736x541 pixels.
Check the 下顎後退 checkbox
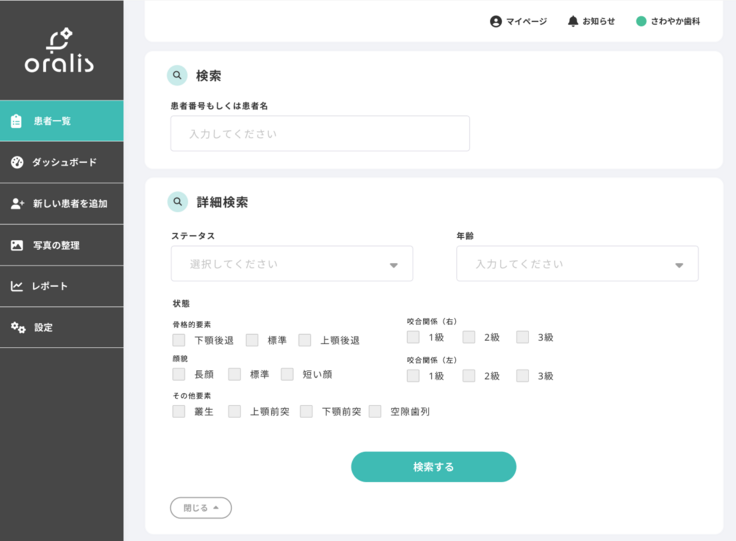(179, 340)
